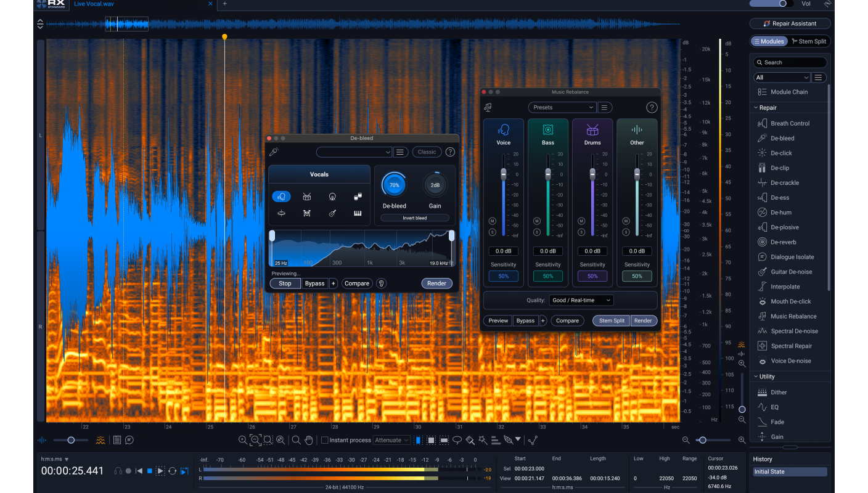Open the h:m:s.ms time format dropdown
Screen dimensions: 868x493
coord(55,459)
